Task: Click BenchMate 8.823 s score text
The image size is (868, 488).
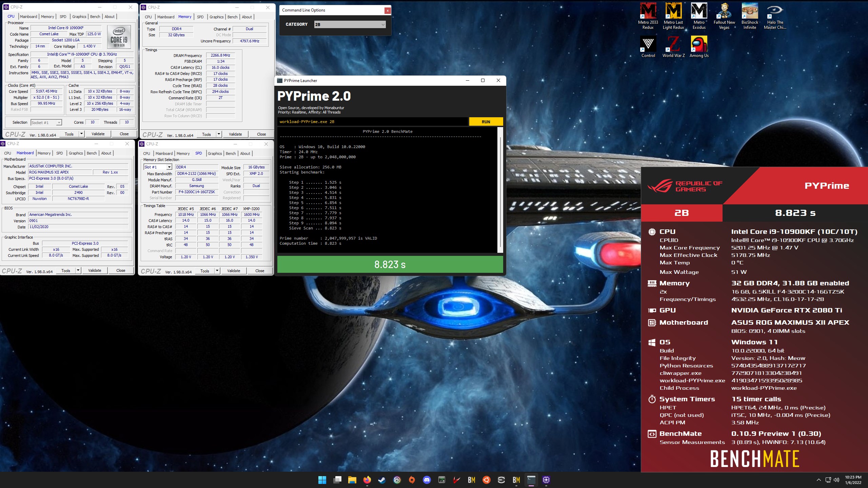Action: click(795, 213)
